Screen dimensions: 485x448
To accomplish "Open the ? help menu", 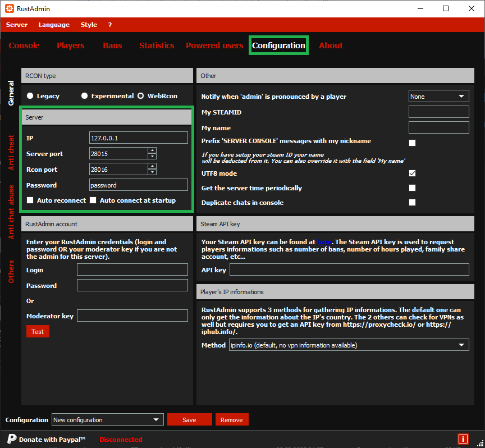I will 110,25.
